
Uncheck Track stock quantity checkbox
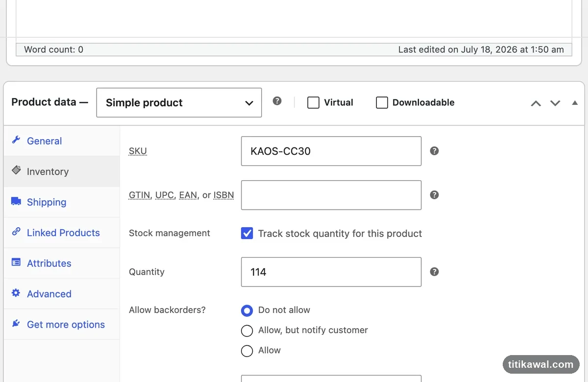pos(247,233)
